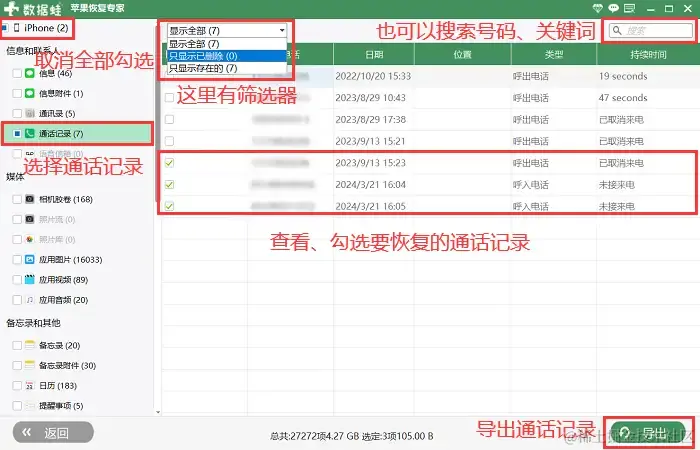The image size is (700, 450).
Task: Tick the checkbox for call 2023/8/29 17:38
Action: click(169, 119)
